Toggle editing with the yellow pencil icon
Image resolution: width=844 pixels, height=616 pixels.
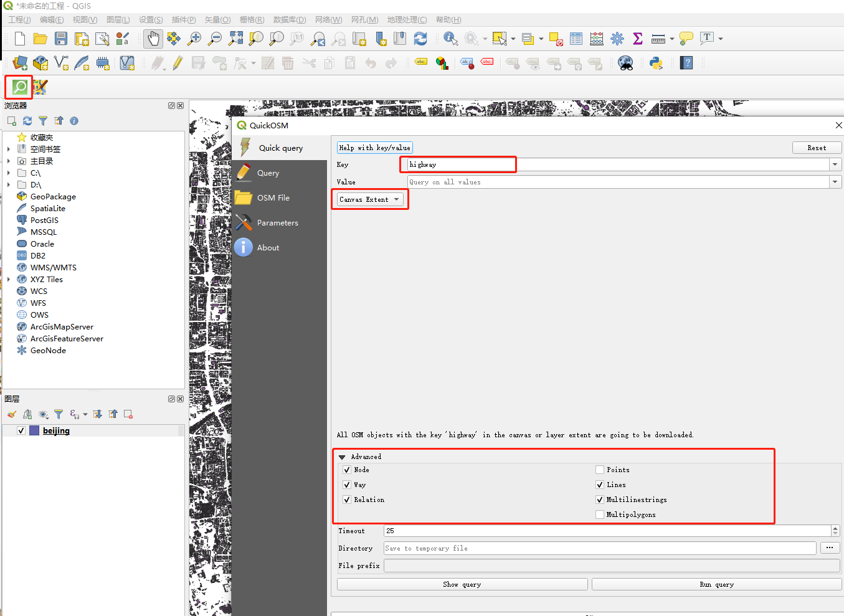pyautogui.click(x=178, y=63)
